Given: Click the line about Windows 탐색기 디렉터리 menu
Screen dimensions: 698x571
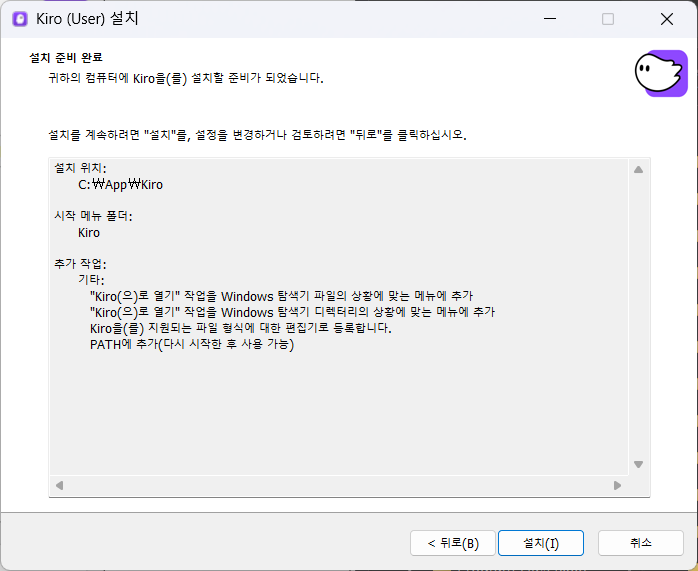Looking at the screenshot, I should coord(292,312).
